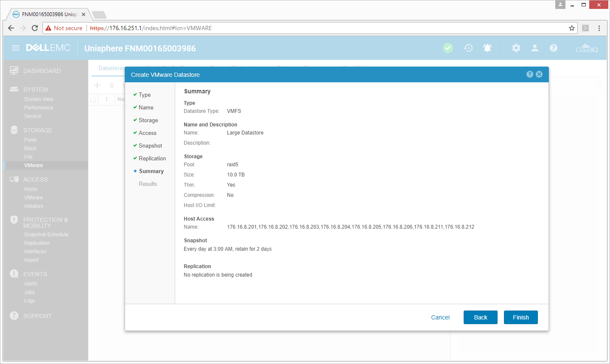Click the Support question icon
The width and height of the screenshot is (610, 364).
[x=14, y=316]
